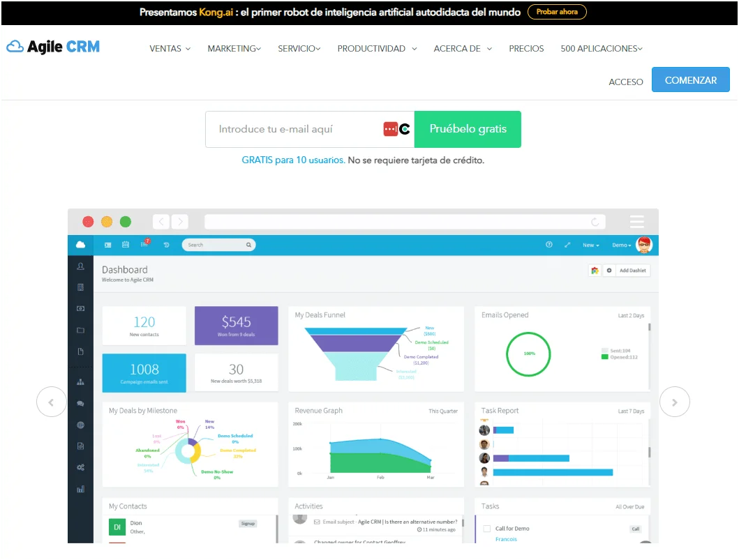Open the list view icon in CRM toolbar

coord(108,245)
